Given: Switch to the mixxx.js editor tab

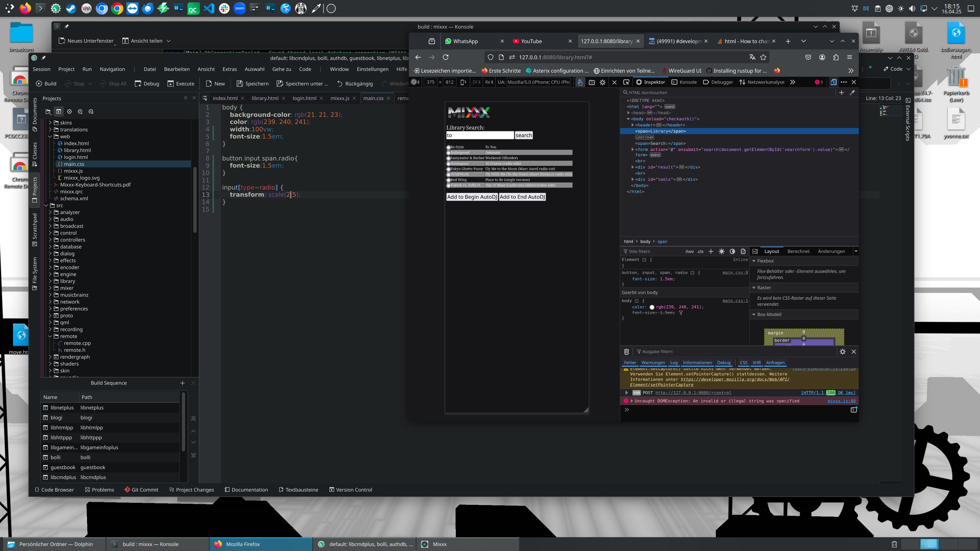Looking at the screenshot, I should pyautogui.click(x=339, y=98).
